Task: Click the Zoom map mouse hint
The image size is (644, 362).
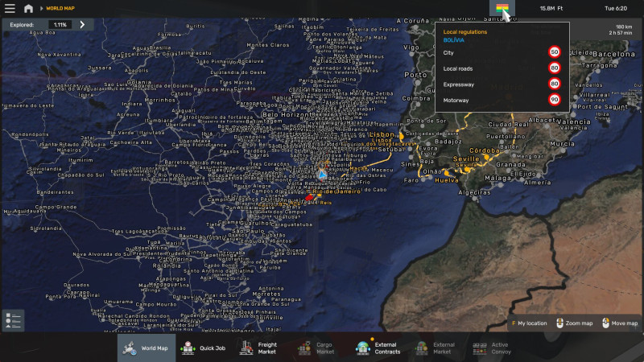Action: pyautogui.click(x=575, y=323)
